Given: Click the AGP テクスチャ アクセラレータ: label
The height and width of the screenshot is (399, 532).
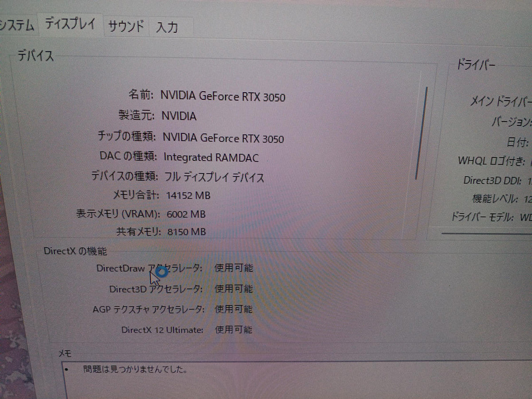Looking at the screenshot, I should 149,309.
